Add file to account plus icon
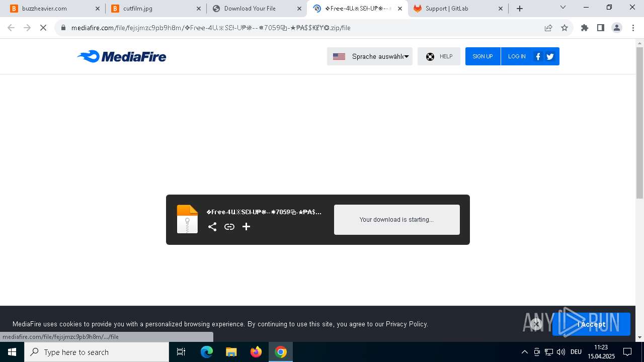Screen dimensions: 644x362 [x=246, y=227]
